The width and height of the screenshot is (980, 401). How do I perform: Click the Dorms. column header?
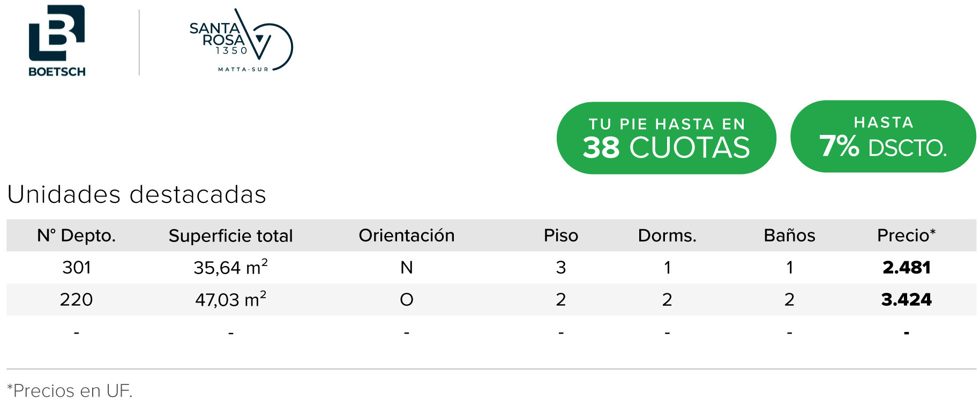coord(667,236)
